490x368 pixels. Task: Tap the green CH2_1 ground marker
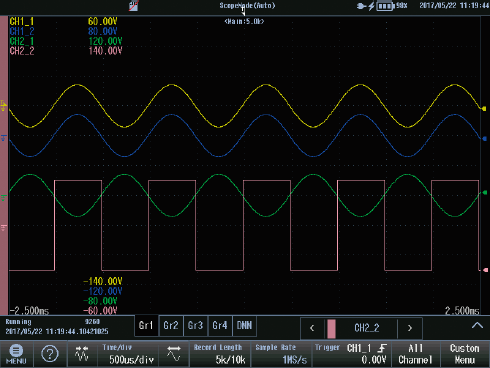point(4,198)
